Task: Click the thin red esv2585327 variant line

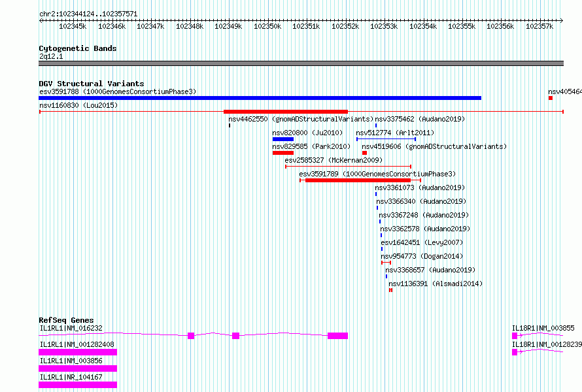Action: 348,167
